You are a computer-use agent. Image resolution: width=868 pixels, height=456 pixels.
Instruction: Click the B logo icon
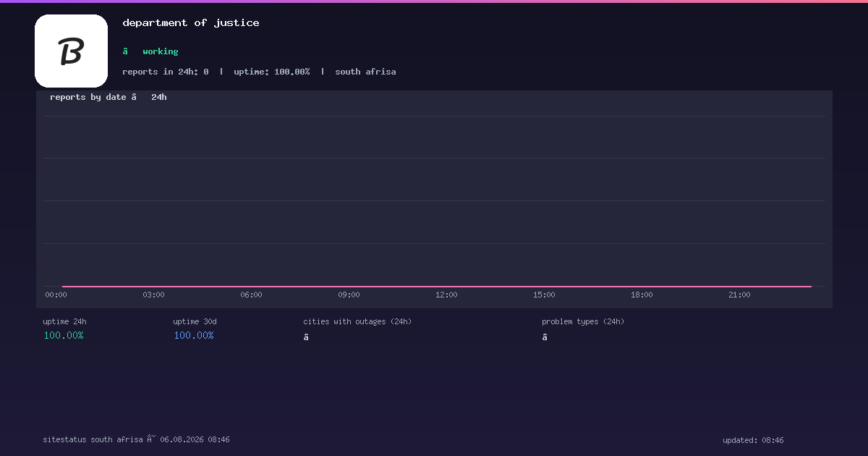tap(71, 51)
